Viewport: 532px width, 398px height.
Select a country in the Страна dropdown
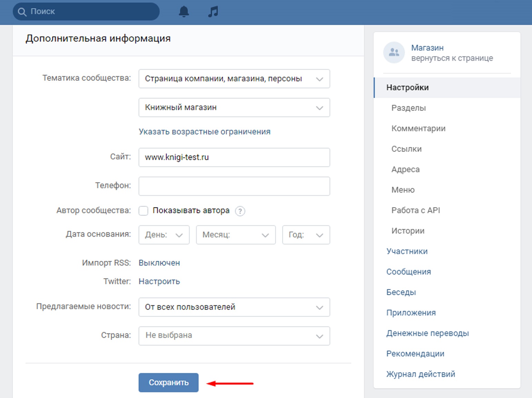click(x=234, y=336)
